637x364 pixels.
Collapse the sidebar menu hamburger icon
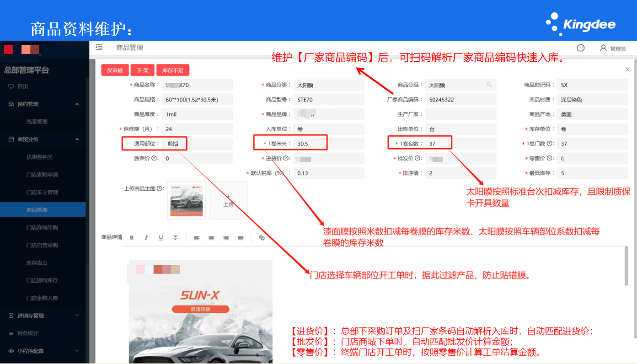point(99,48)
